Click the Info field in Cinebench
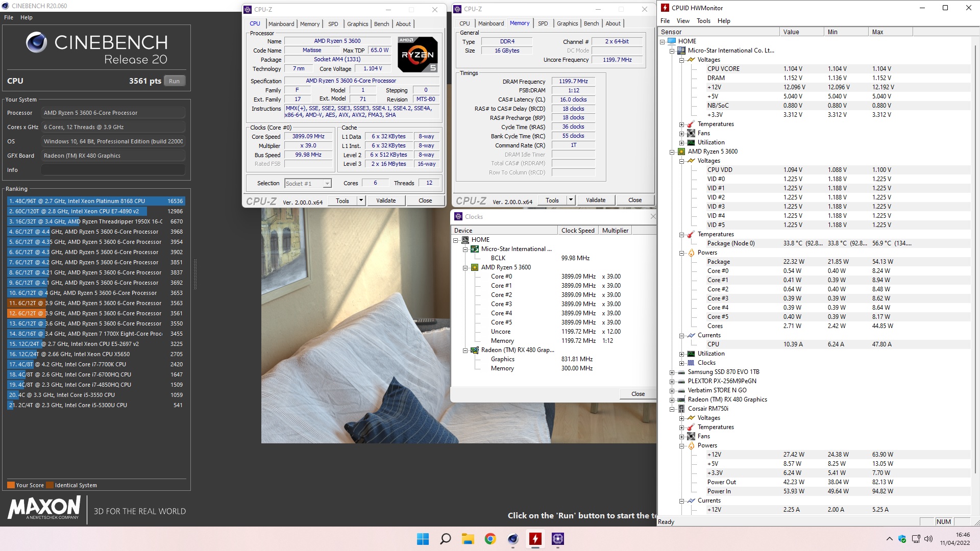 pos(113,170)
